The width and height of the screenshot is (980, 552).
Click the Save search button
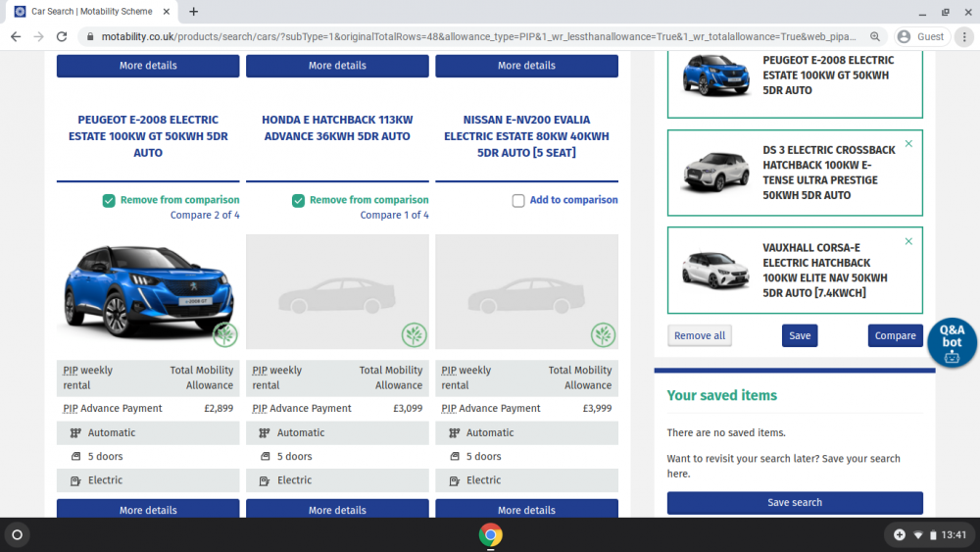click(795, 503)
